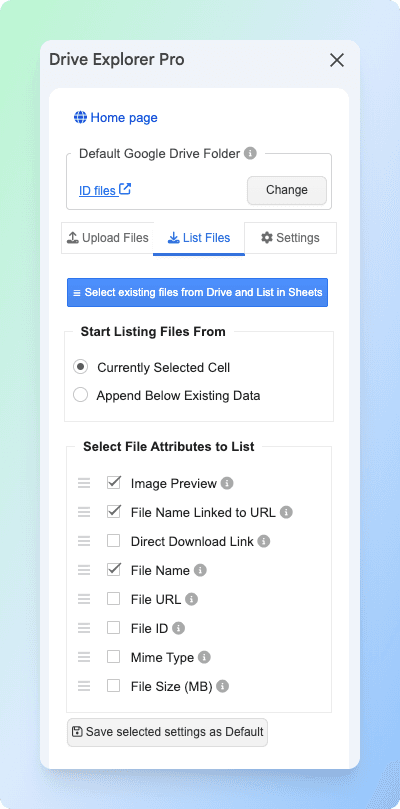The image size is (400, 809).
Task: Click drag handle of File ID row
Action: [84, 628]
